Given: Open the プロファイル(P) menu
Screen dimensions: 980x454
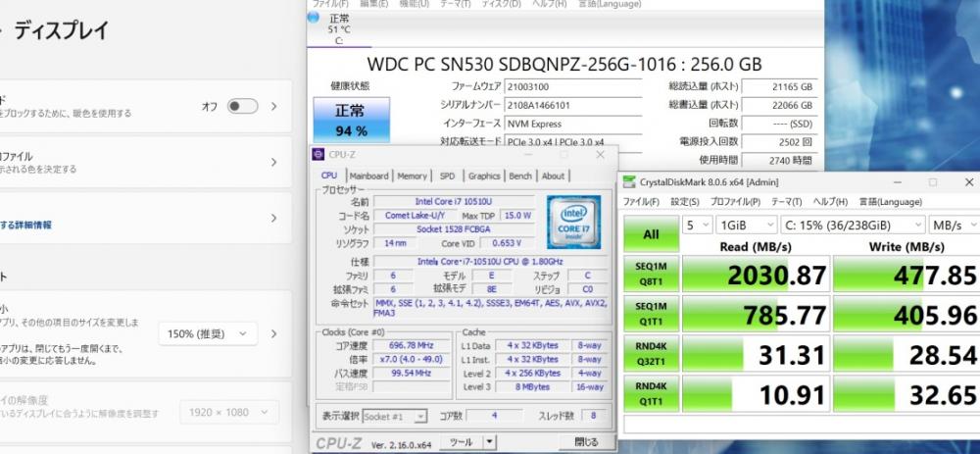Looking at the screenshot, I should (x=735, y=202).
